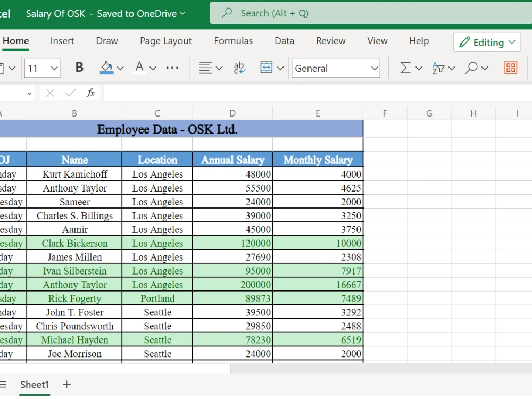Open the Formulas tab
Screen dimensions: 532x399
pos(234,41)
